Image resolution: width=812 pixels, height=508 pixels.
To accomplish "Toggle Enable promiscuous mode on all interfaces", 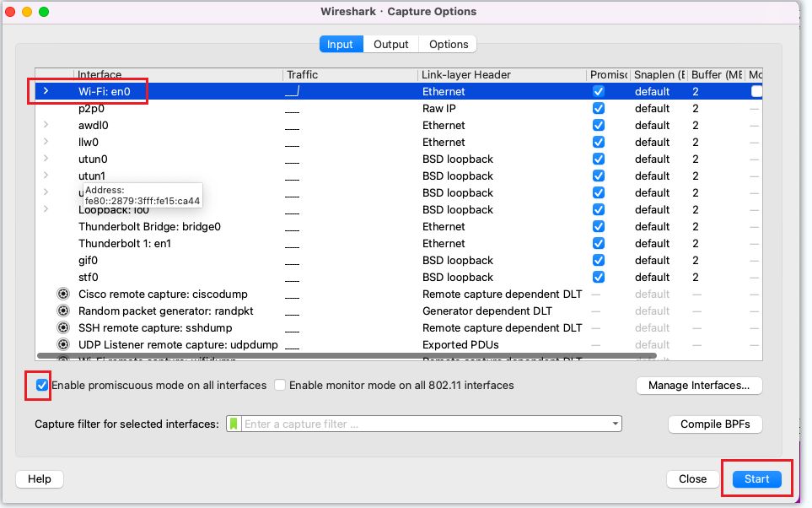I will (42, 386).
